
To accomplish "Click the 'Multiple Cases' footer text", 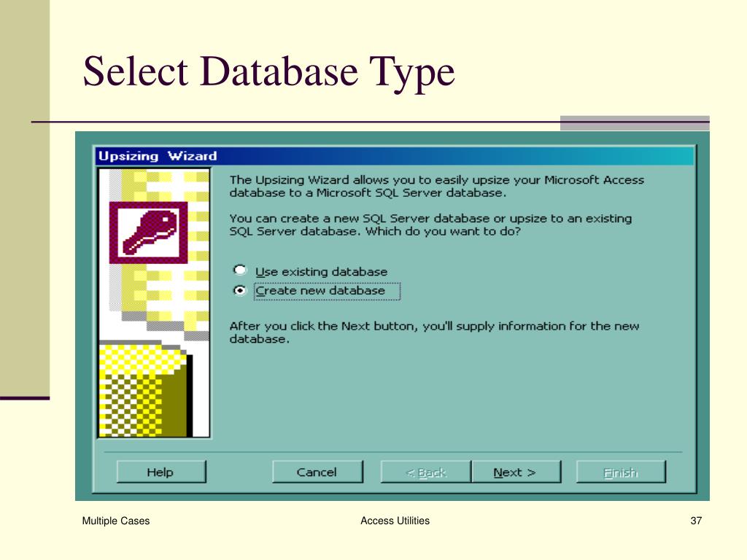I will 116,521.
